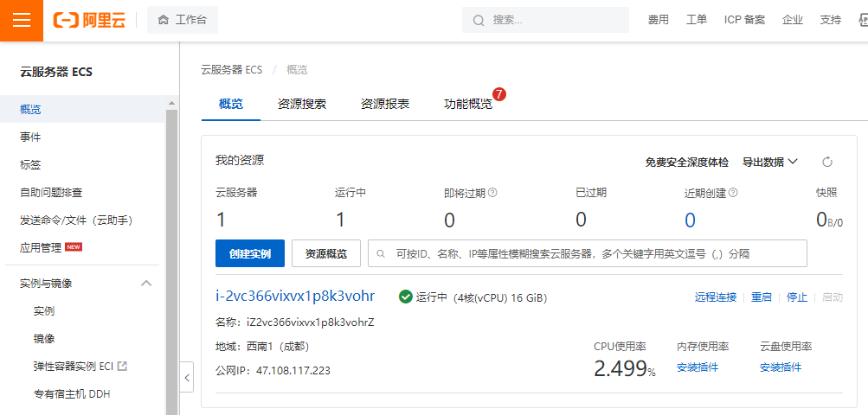Open the 导出数据 dropdown
The image size is (868, 415).
click(769, 162)
